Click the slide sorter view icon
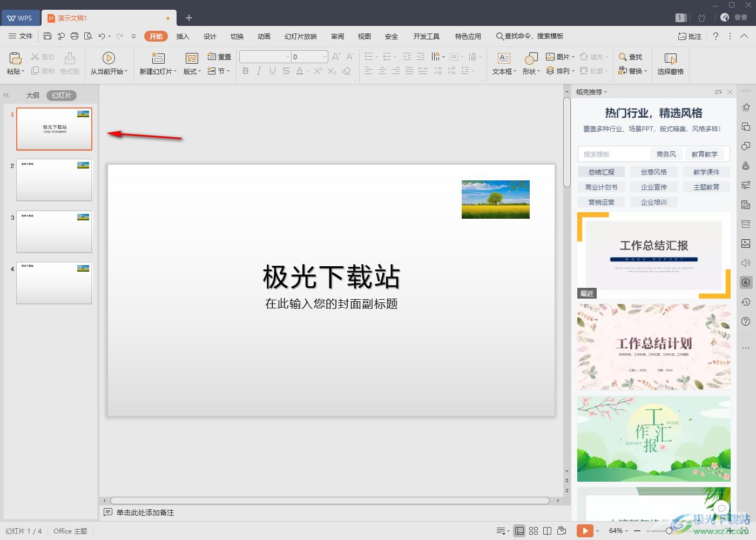Viewport: 756px width, 540px height. pyautogui.click(x=534, y=531)
